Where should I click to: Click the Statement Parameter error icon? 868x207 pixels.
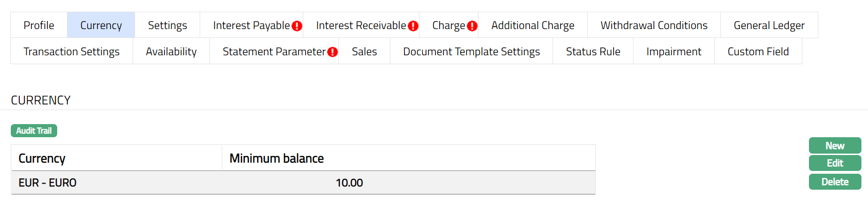pyautogui.click(x=332, y=52)
